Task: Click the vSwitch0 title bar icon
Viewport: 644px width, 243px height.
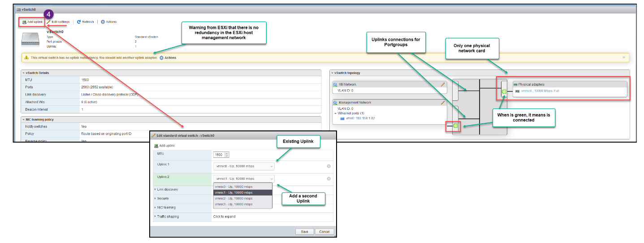Action: 18,9
